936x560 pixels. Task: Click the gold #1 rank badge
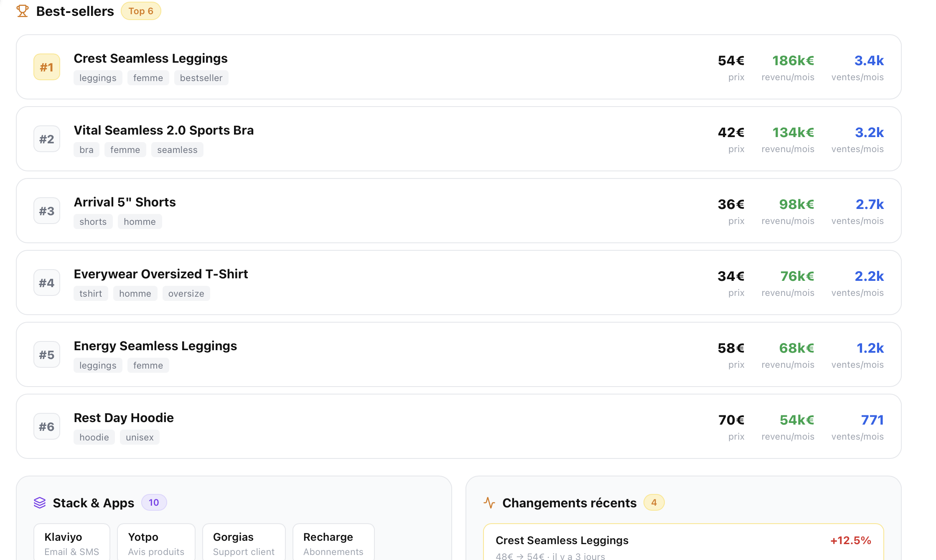point(47,67)
